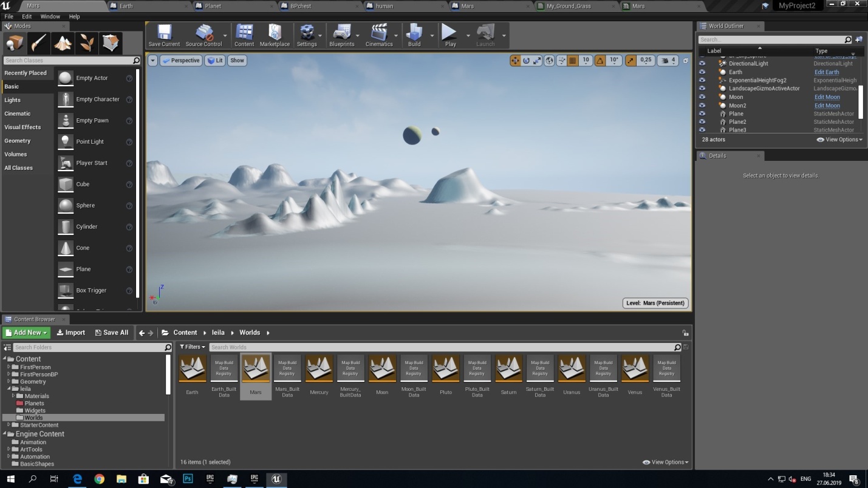The height and width of the screenshot is (488, 868).
Task: Collapse the leila folder
Action: [9, 388]
